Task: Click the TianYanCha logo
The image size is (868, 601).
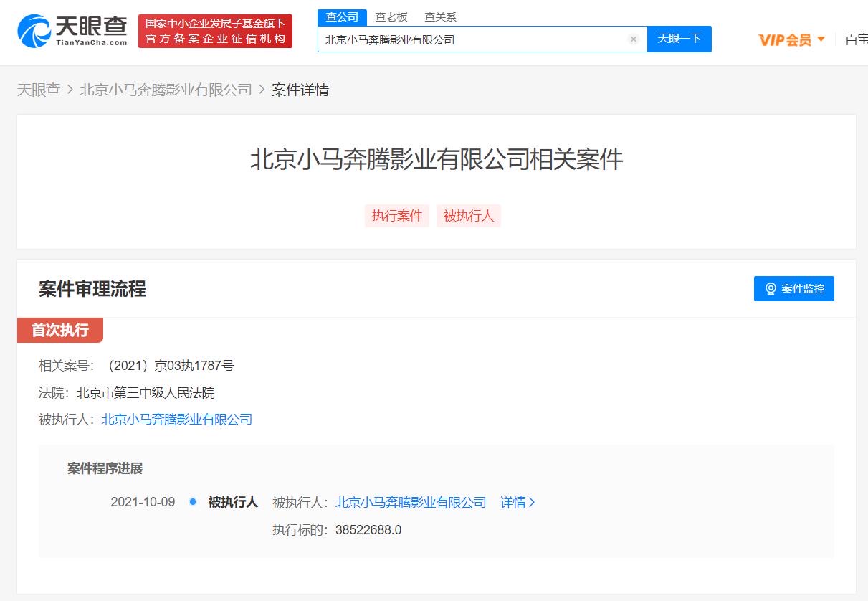Action: pos(72,30)
